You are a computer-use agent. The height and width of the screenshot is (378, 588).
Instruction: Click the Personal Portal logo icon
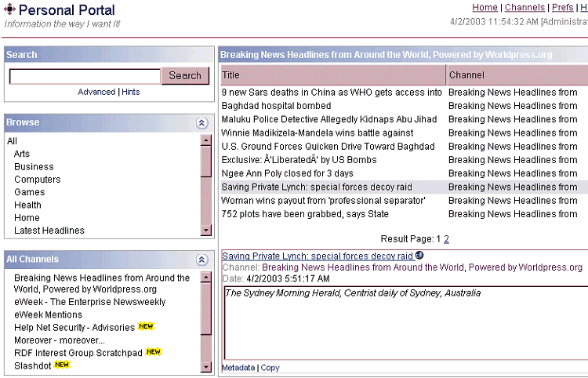[x=9, y=9]
